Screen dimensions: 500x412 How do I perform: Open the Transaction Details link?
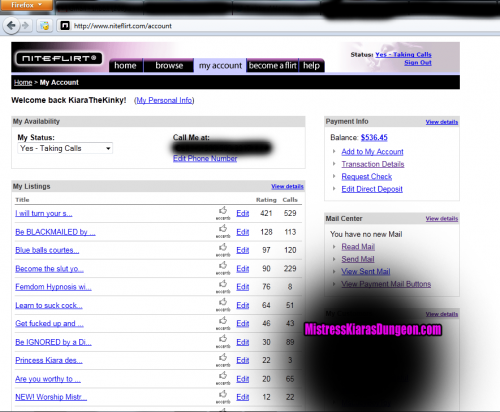373,164
